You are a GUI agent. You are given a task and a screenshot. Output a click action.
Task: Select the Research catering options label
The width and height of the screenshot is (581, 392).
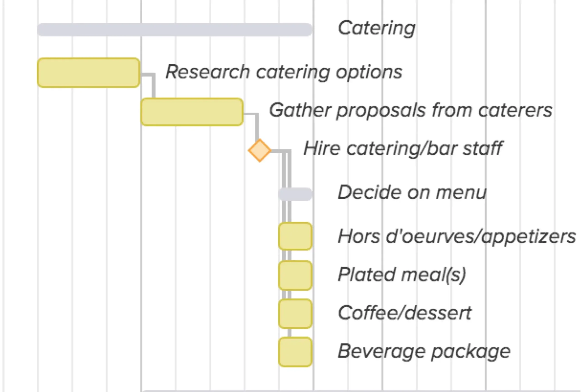(284, 72)
